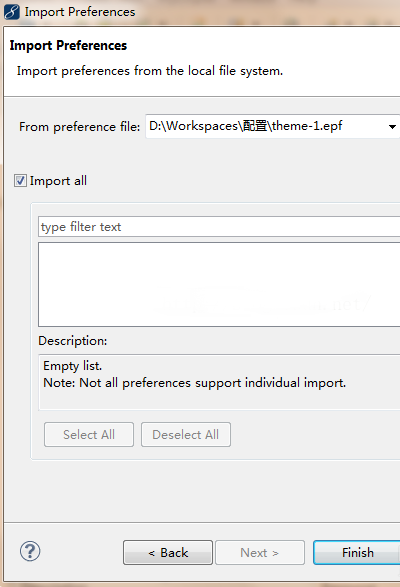The height and width of the screenshot is (587, 400).
Task: Click the 'Import Preferences' window title text
Action: click(80, 12)
